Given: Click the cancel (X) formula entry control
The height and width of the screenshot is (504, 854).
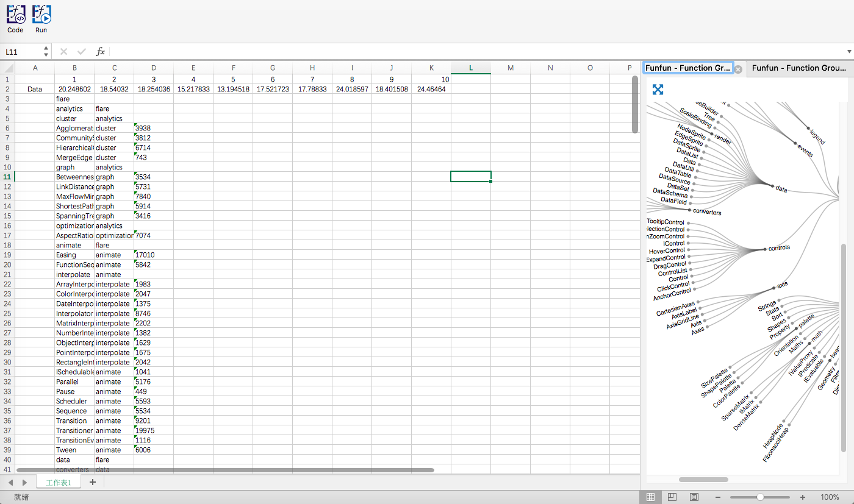Looking at the screenshot, I should (x=63, y=51).
